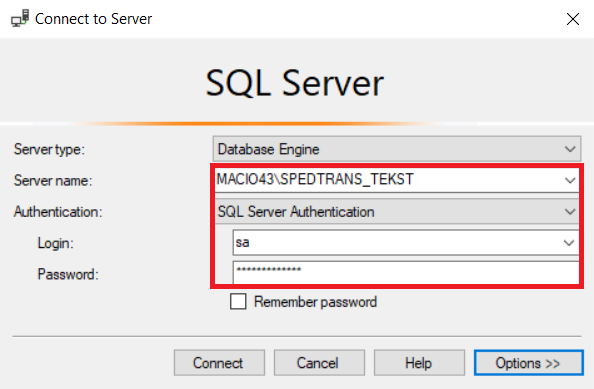This screenshot has width=594, height=389.
Task: Click the Remember password label text
Action: pos(315,302)
